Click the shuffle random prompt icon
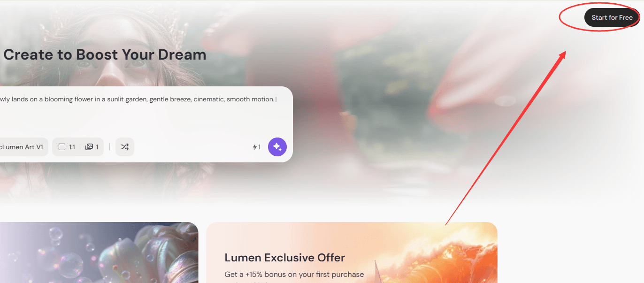Image resolution: width=644 pixels, height=283 pixels. tap(124, 147)
